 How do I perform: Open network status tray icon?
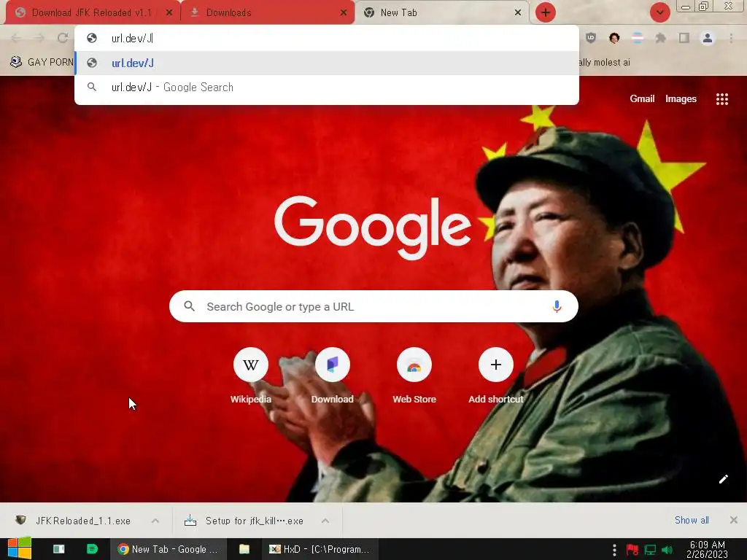[x=650, y=550]
